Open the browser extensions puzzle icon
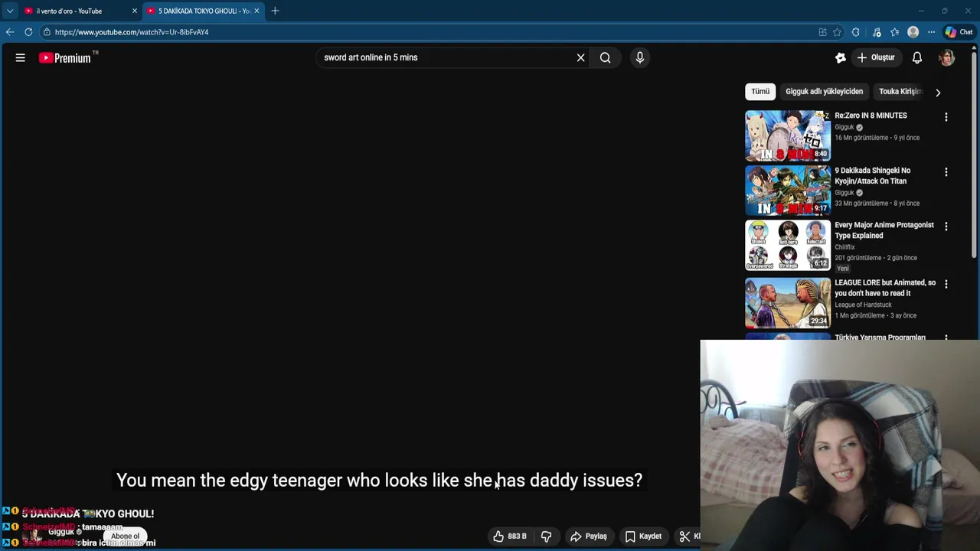 (x=856, y=32)
